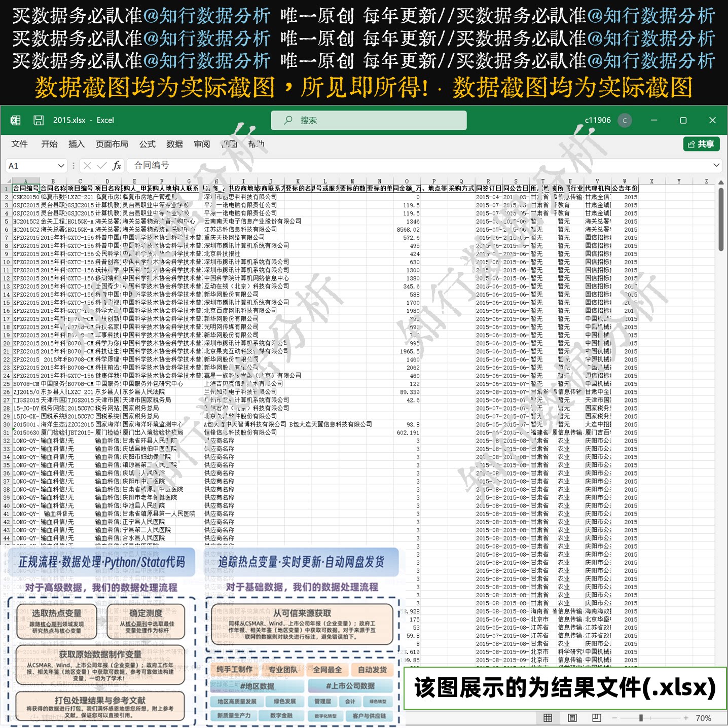Select the amount cell 93.8
This screenshot has height=728, width=728.
tap(407, 424)
